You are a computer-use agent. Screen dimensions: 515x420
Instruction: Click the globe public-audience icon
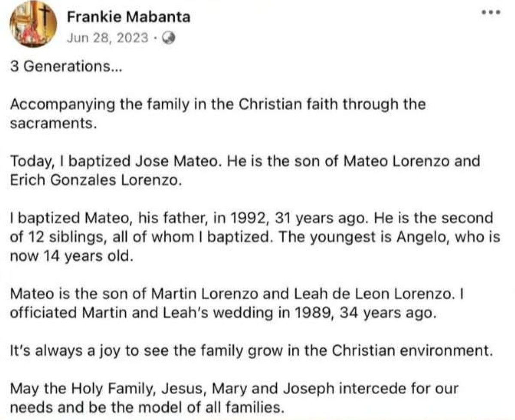(169, 39)
